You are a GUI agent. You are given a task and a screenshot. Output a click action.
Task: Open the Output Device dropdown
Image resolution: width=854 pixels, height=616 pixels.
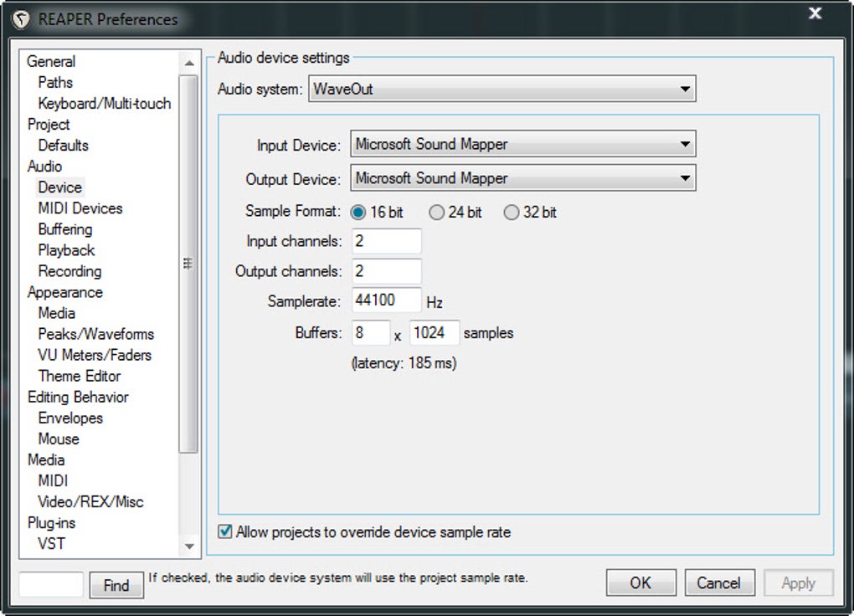click(x=522, y=178)
